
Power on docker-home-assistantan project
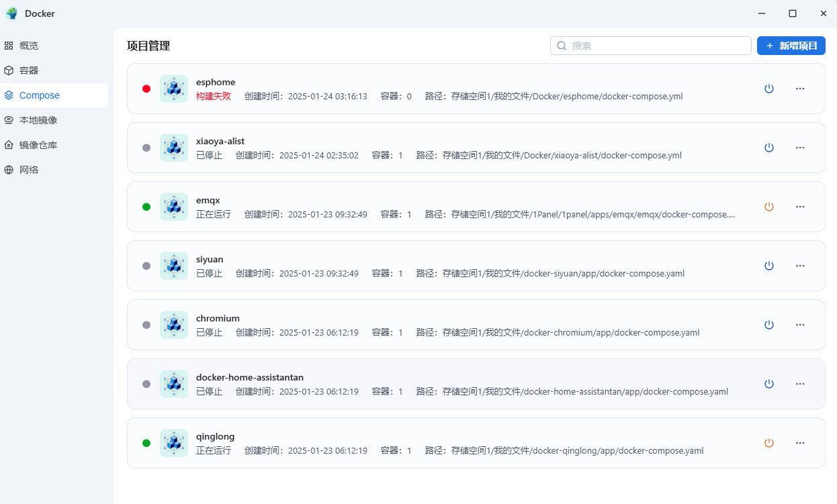click(x=769, y=384)
